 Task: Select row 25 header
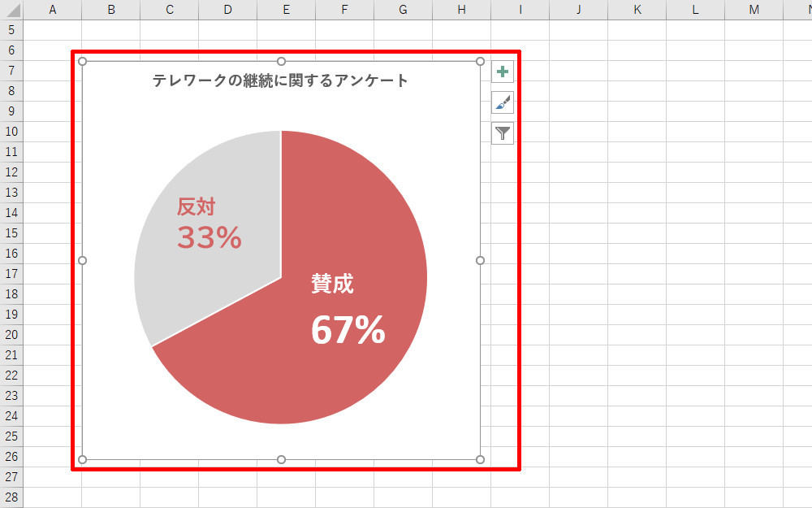coord(11,436)
